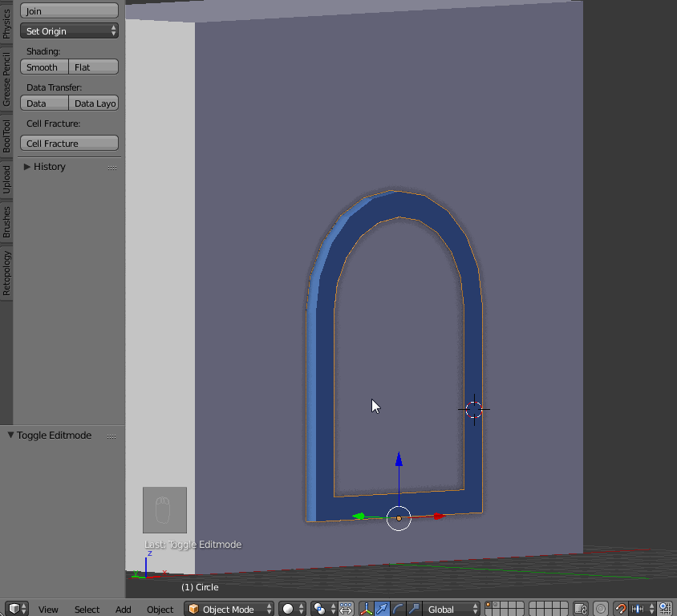
Task: Select the rotate manipulator arc icon
Action: pyautogui.click(x=398, y=609)
